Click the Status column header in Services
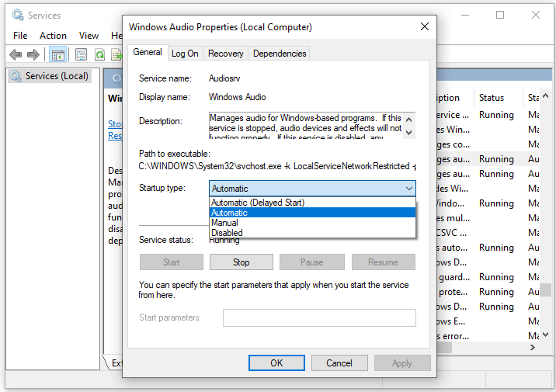The height and width of the screenshot is (392, 556). pos(499,98)
